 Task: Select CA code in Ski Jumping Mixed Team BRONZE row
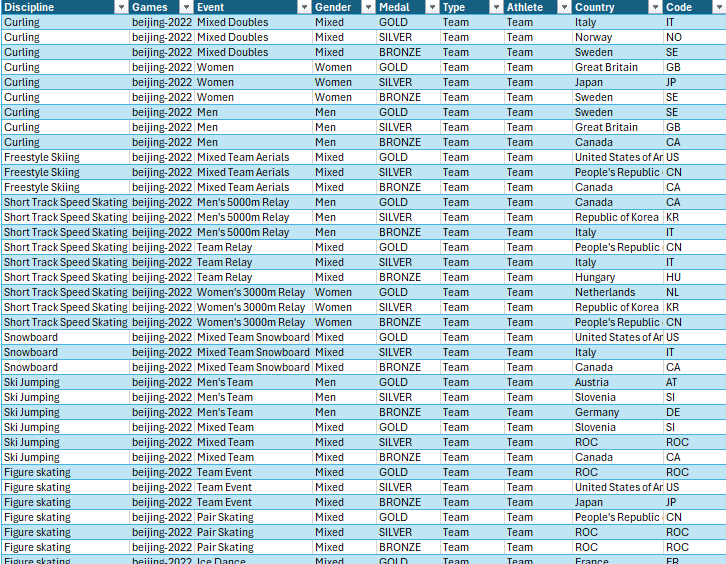(x=695, y=457)
